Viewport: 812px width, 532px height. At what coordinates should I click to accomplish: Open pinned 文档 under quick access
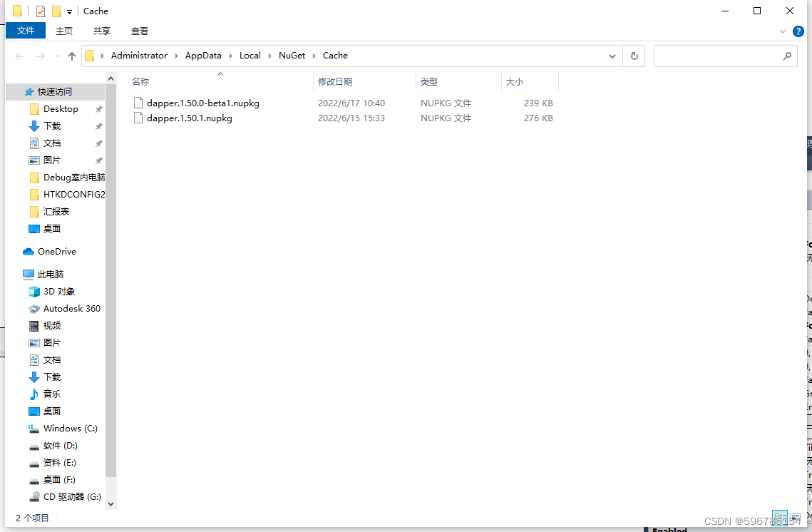(x=52, y=143)
